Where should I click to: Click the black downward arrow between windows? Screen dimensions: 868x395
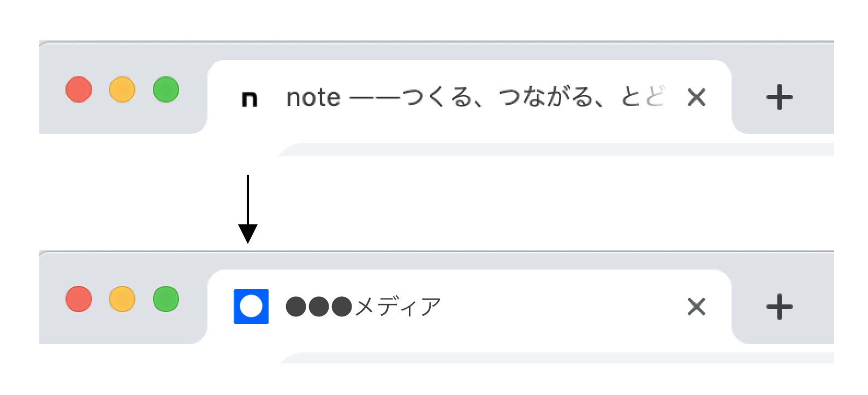[x=248, y=209]
